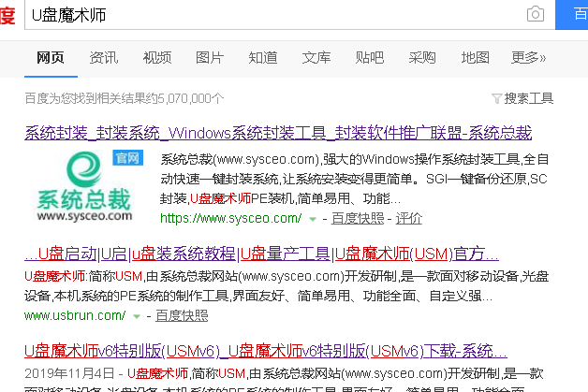Click the result count text 百度为您找到相关结果
The width and height of the screenshot is (588, 392).
pyautogui.click(x=125, y=98)
